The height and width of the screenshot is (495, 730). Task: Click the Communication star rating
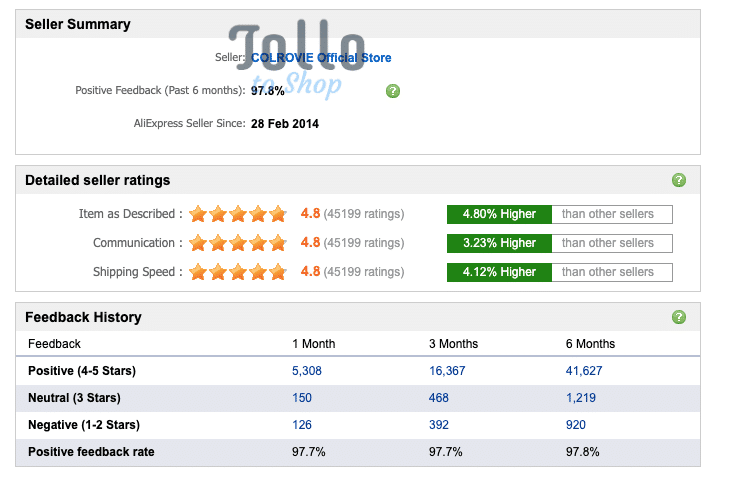(x=238, y=243)
